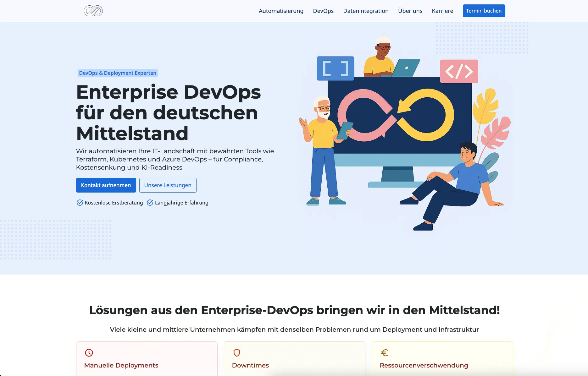The height and width of the screenshot is (376, 588).
Task: Click the pink code brackets icon
Action: point(459,71)
